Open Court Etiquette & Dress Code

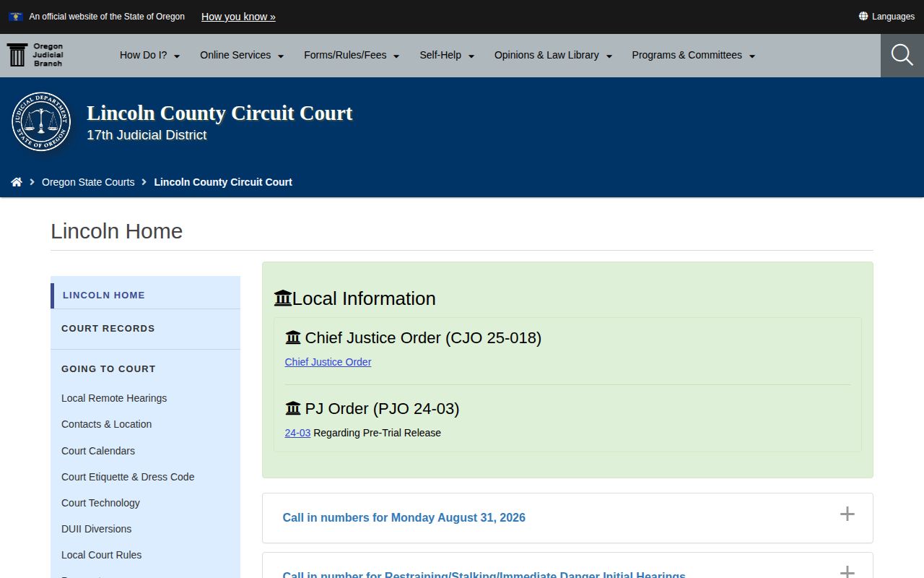click(x=128, y=477)
